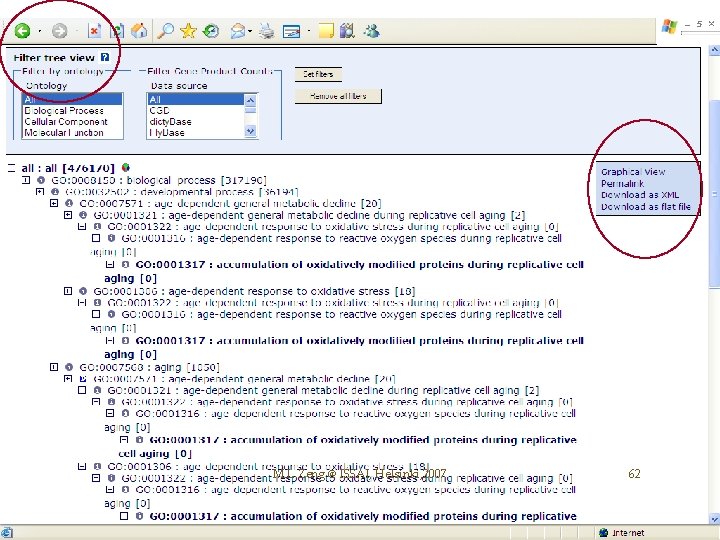The image size is (720, 540).
Task: Select Molecular Function in Ontology list
Action: point(73,133)
